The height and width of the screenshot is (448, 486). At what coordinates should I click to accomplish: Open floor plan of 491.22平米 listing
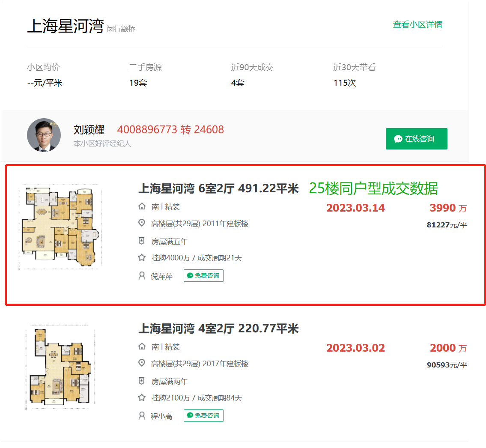point(60,227)
